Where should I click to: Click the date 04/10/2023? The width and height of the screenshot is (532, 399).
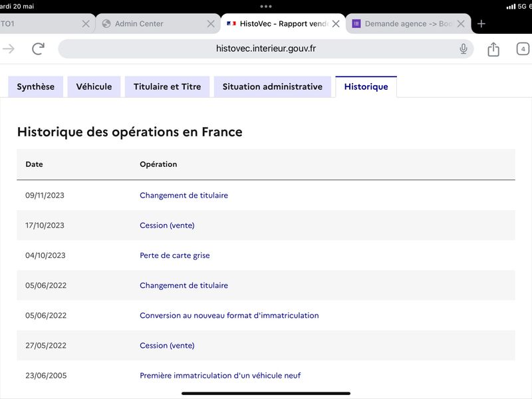click(x=45, y=255)
